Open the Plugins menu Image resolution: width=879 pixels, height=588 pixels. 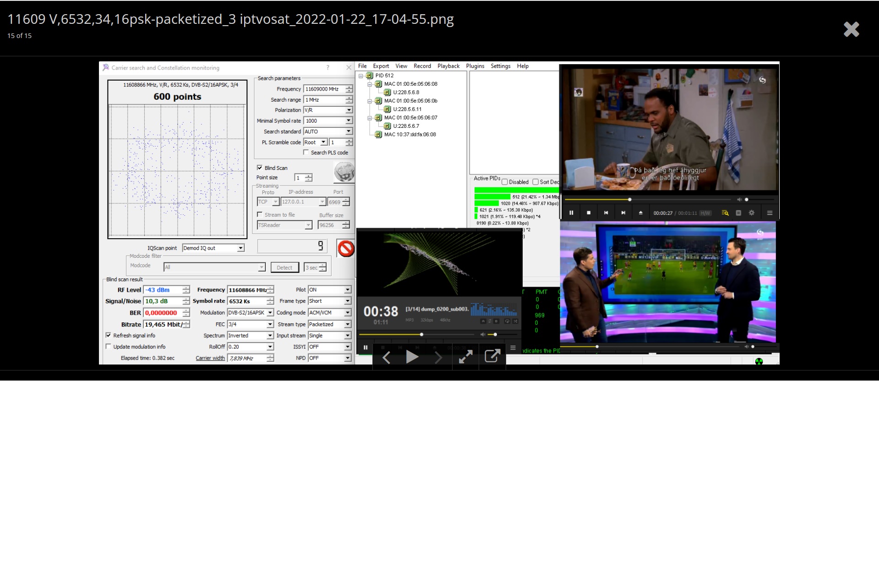coord(475,66)
